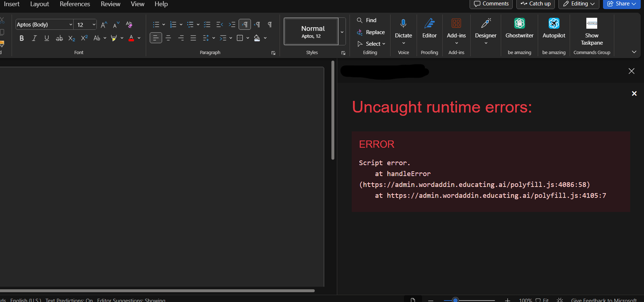644x302 pixels.
Task: Click the Share button
Action: [x=622, y=4]
